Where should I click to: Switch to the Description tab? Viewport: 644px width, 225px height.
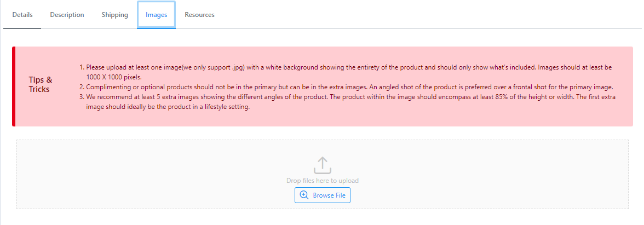coord(67,15)
